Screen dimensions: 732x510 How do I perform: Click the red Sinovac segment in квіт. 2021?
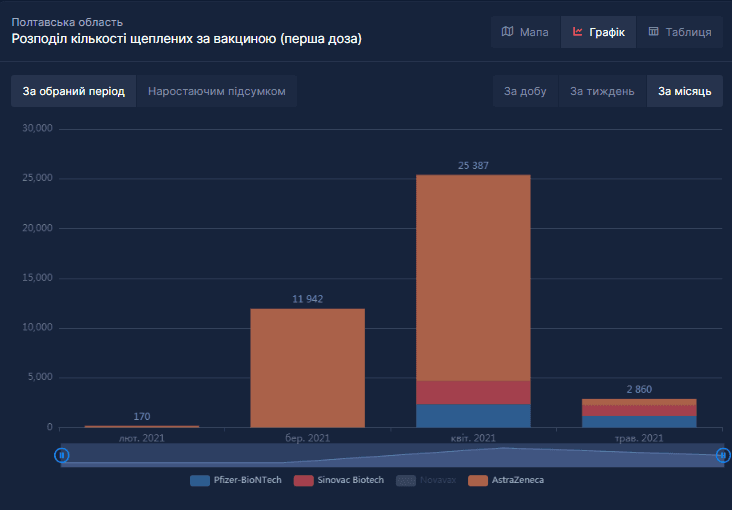tap(473, 392)
